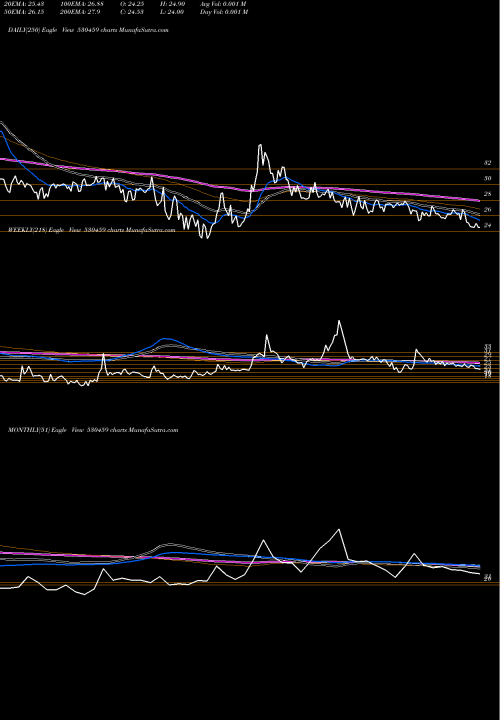The height and width of the screenshot is (720, 500).
Task: Click the 100EMA value readout
Action: pos(82,4)
